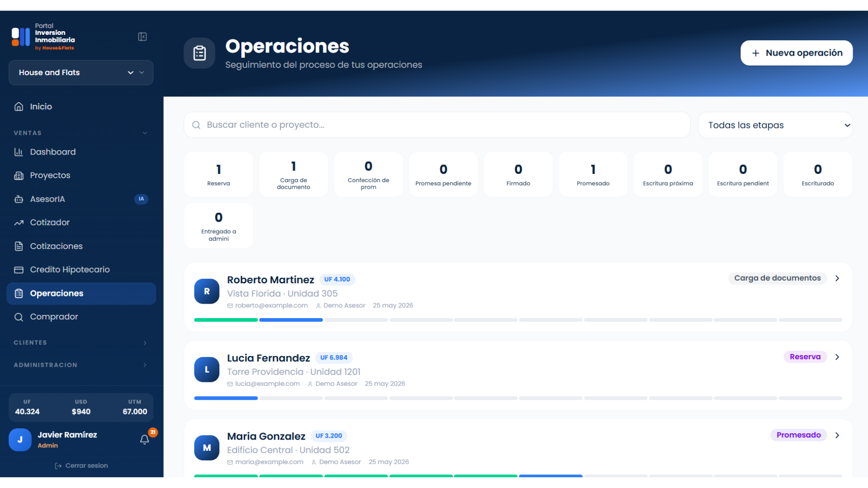This screenshot has height=488, width=868.
Task: Click the Cotizador trend arrow icon
Action: click(x=19, y=222)
